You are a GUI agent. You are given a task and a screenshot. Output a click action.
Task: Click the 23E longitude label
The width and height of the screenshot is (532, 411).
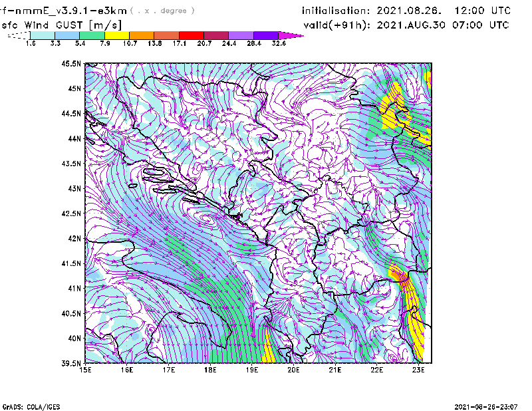pyautogui.click(x=418, y=370)
